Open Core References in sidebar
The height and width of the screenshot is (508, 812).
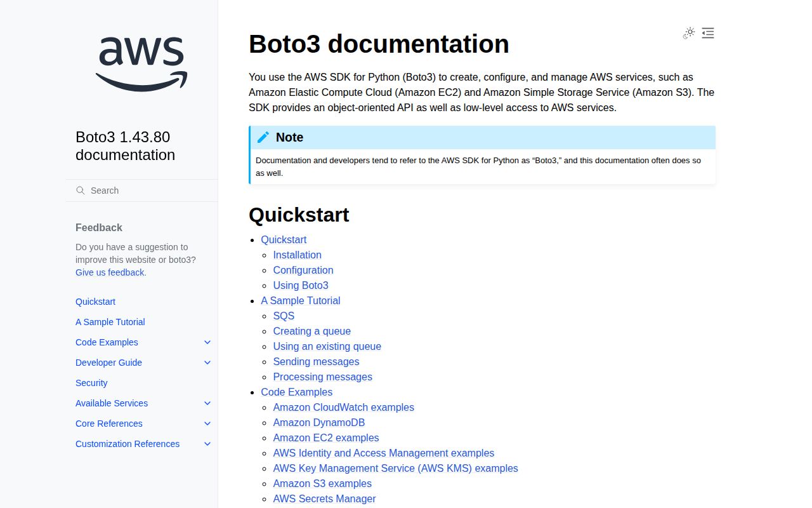[109, 424]
